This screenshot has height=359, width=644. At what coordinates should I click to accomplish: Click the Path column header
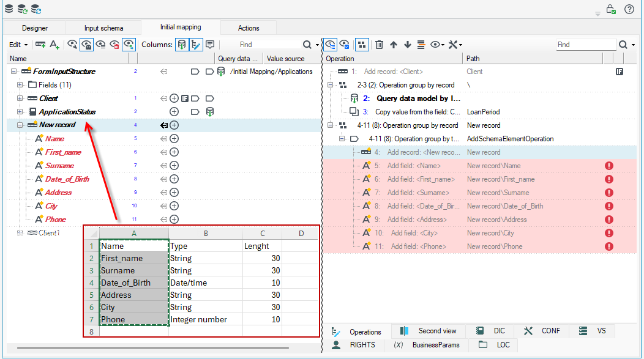pyautogui.click(x=533, y=59)
